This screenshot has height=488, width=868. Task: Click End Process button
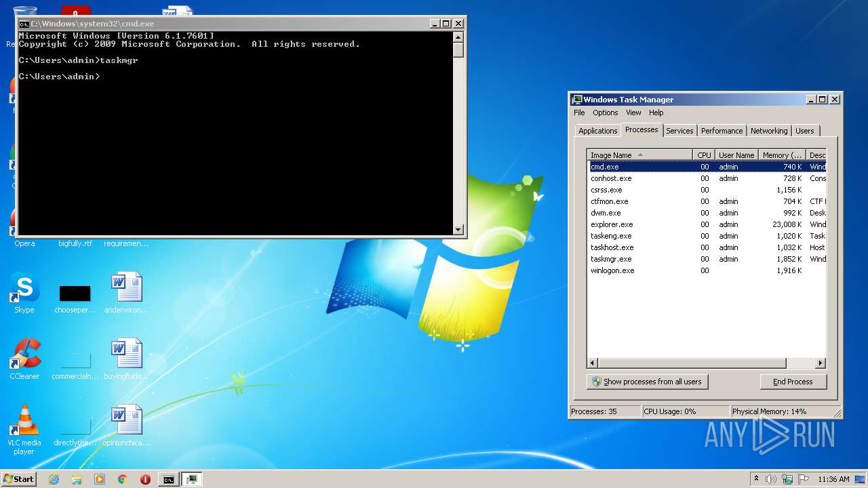(x=793, y=382)
